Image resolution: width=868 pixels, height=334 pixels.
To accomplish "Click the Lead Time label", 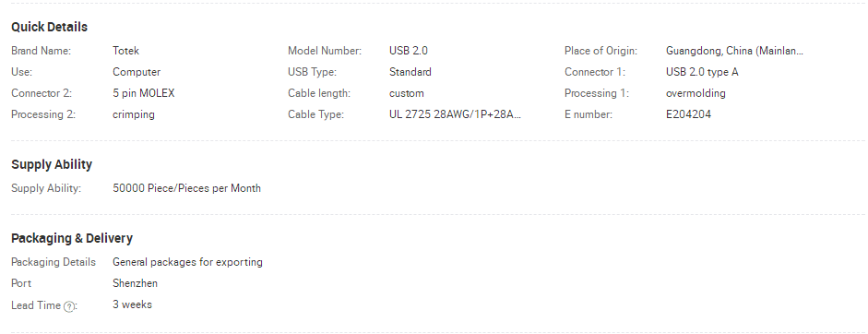I will tap(36, 305).
